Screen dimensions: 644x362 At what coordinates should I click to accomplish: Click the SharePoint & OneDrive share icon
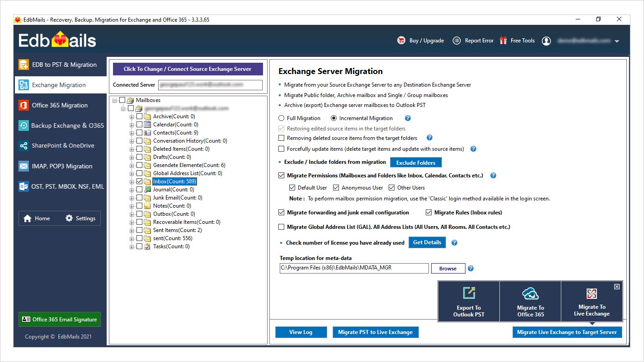point(24,146)
